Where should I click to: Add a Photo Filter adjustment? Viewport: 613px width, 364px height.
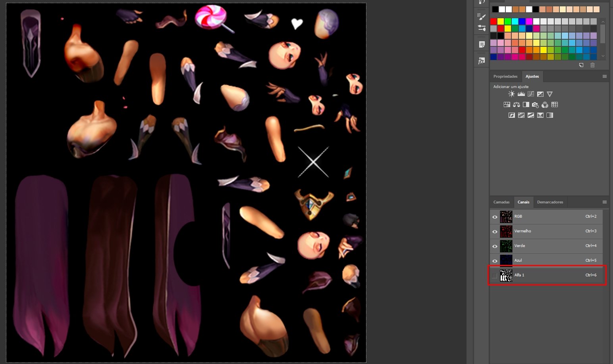tap(535, 105)
